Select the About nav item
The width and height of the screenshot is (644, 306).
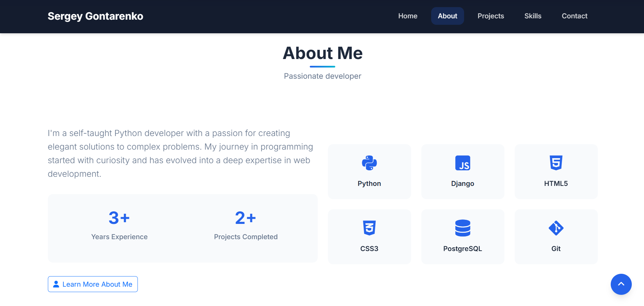click(447, 16)
